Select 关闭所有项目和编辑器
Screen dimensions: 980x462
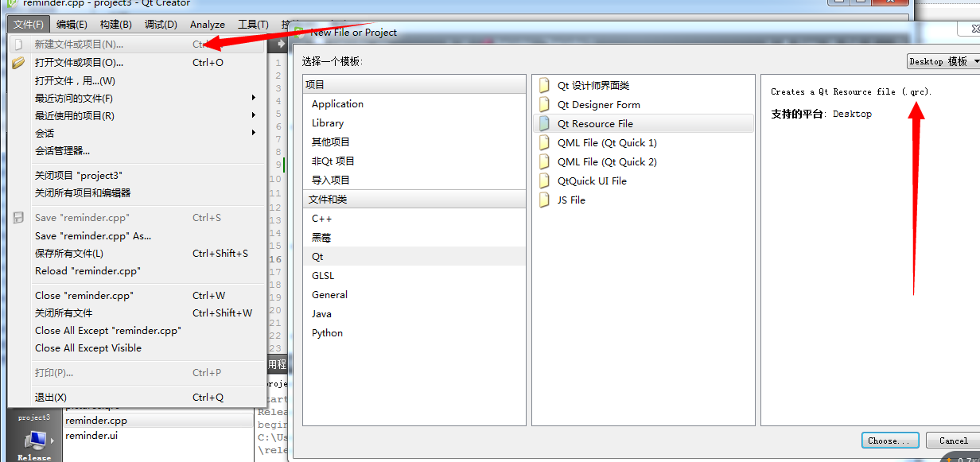137,192
